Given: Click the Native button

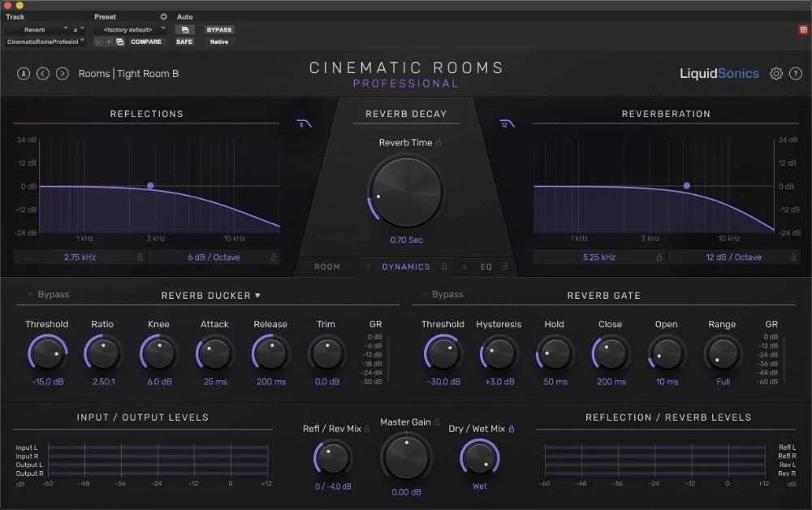Looking at the screenshot, I should (219, 41).
